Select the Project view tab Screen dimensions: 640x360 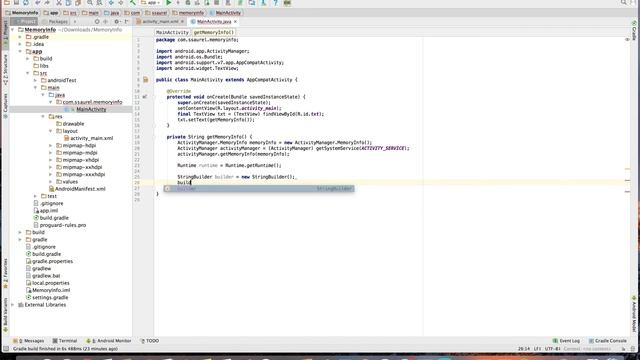point(24,22)
